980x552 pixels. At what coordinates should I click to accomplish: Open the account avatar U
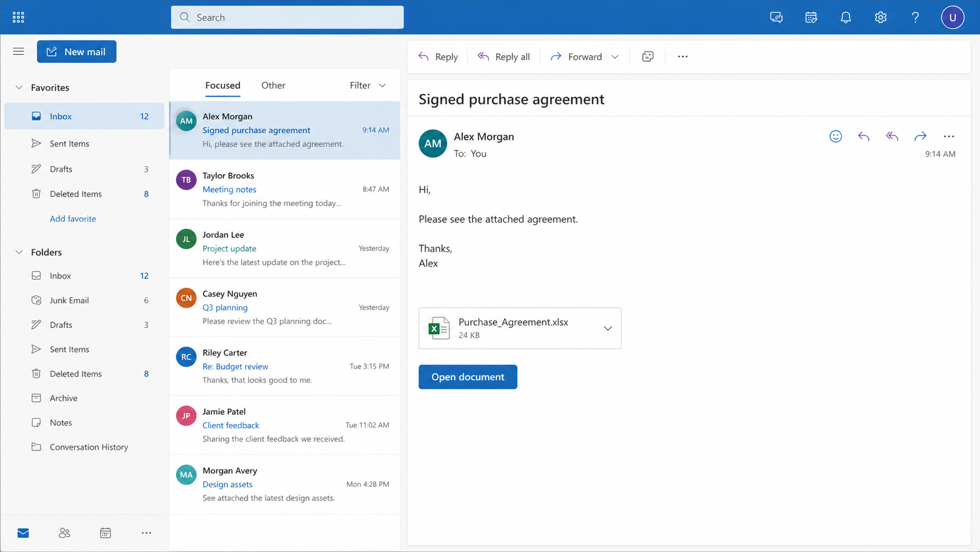(952, 17)
